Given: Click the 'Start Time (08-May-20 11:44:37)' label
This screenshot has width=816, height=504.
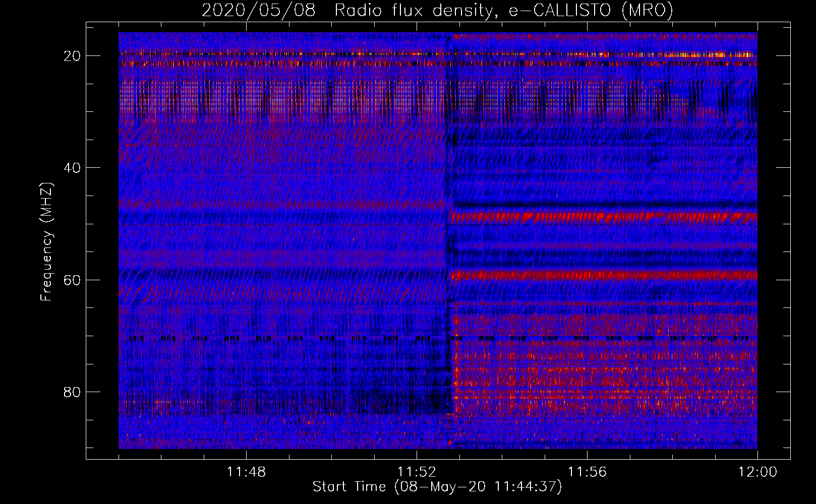Looking at the screenshot, I should click(437, 487).
